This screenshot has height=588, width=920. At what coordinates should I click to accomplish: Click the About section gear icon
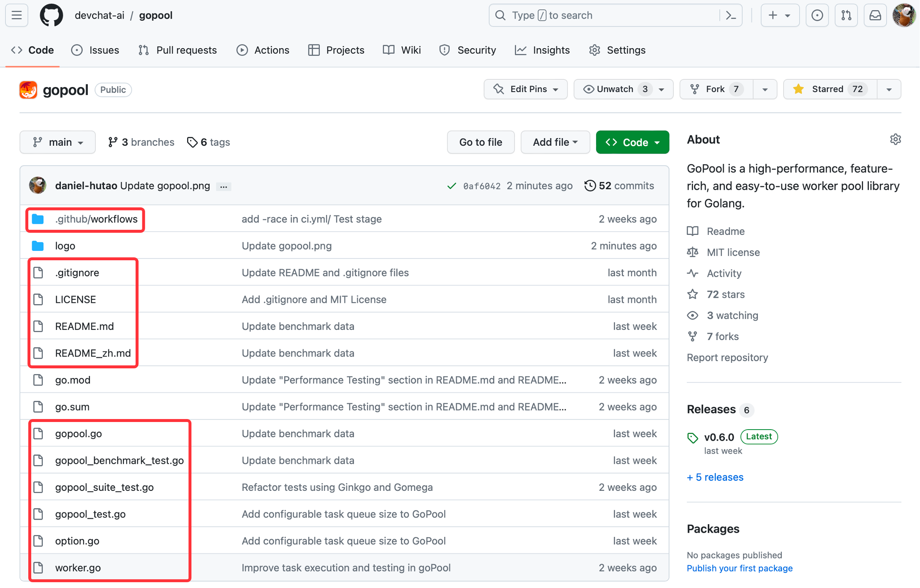(x=895, y=139)
